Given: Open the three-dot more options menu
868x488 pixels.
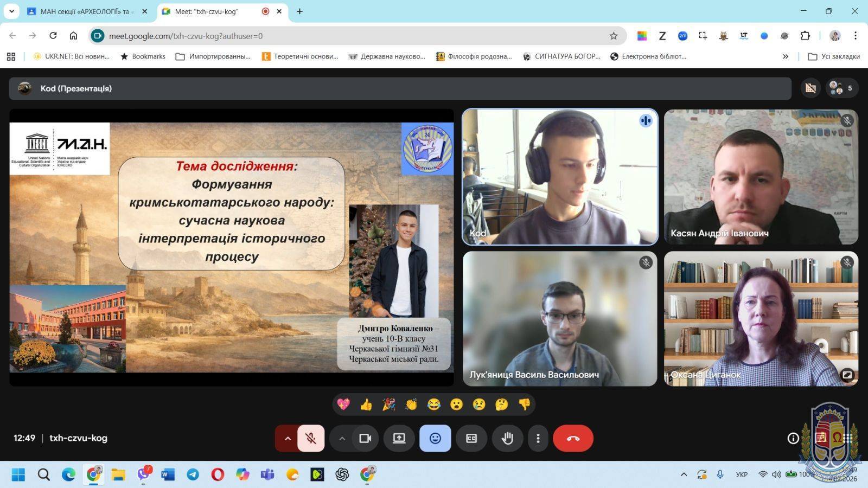Looking at the screenshot, I should coord(538,438).
